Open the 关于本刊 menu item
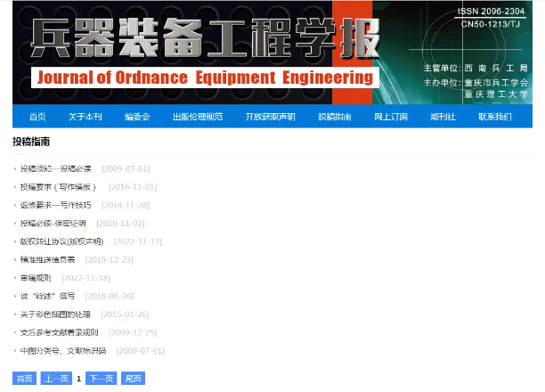This screenshot has width=545, height=392. coord(85,117)
